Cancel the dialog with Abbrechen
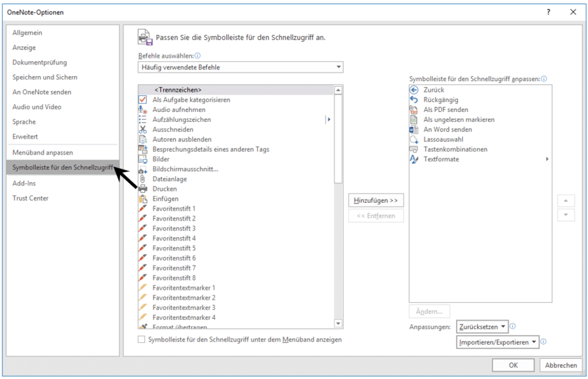 click(x=561, y=365)
